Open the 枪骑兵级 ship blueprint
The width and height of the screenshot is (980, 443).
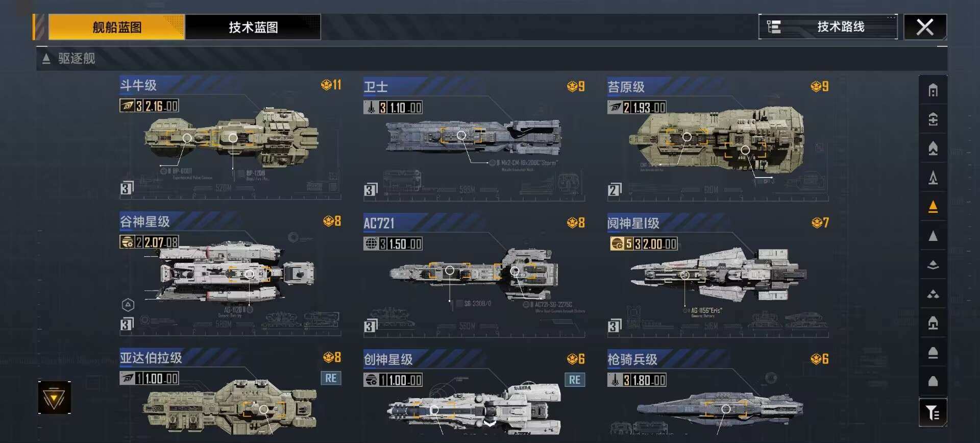tap(718, 393)
